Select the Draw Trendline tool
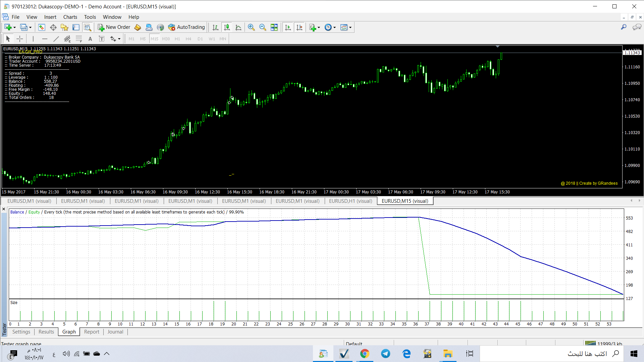This screenshot has height=362, width=644. [56, 39]
